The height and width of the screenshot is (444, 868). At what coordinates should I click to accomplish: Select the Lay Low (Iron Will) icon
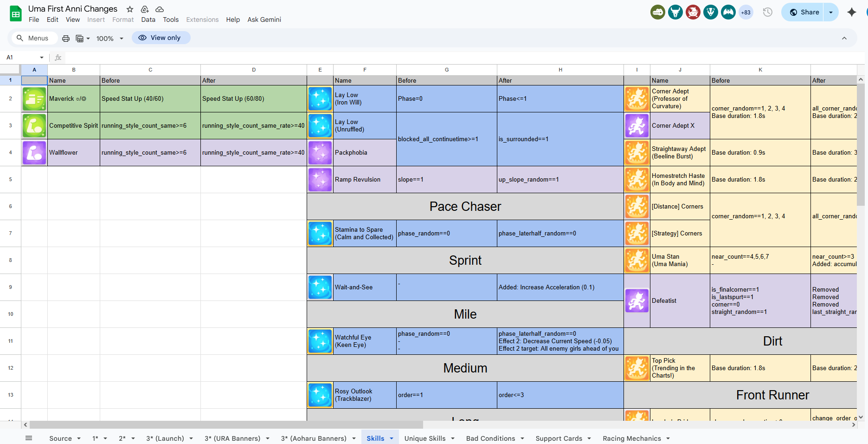tap(320, 98)
